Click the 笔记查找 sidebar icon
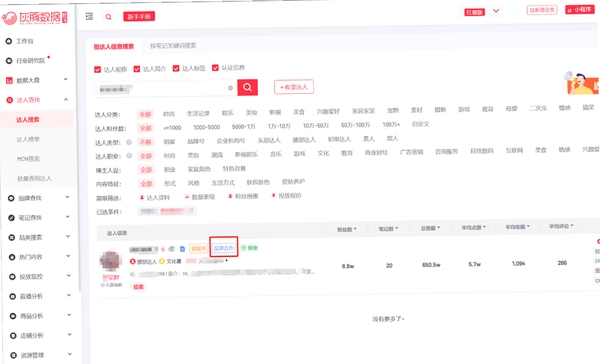Image resolution: width=600 pixels, height=364 pixels. tap(11, 218)
